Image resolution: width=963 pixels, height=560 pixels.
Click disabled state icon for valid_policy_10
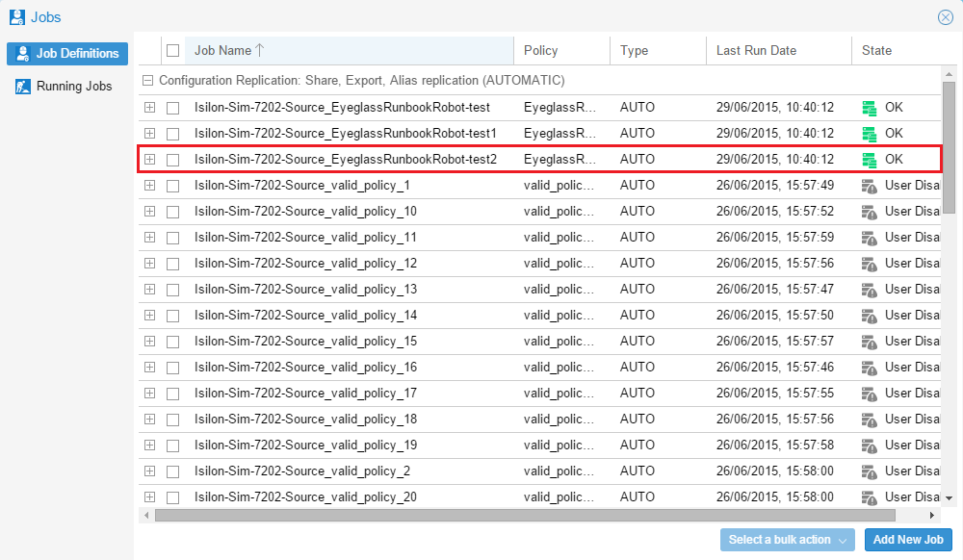pyautogui.click(x=869, y=212)
